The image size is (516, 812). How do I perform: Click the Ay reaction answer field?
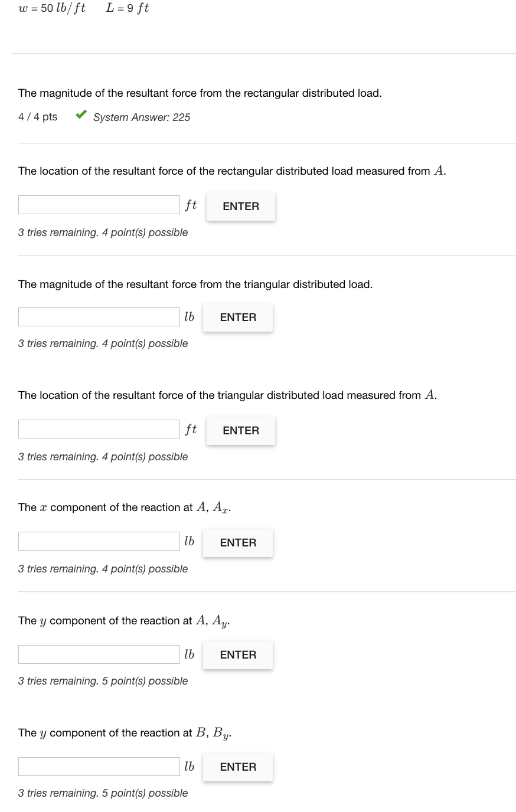pyautogui.click(x=99, y=654)
